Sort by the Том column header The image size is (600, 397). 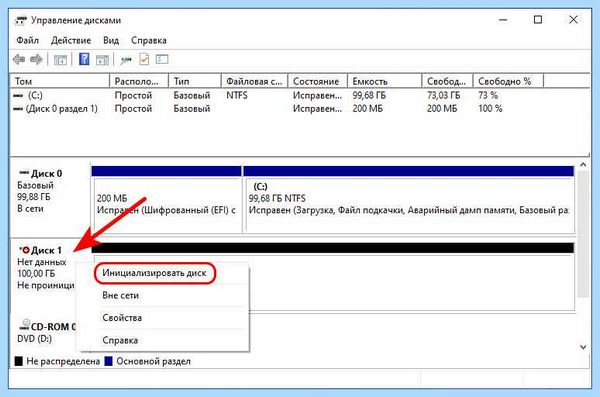60,81
